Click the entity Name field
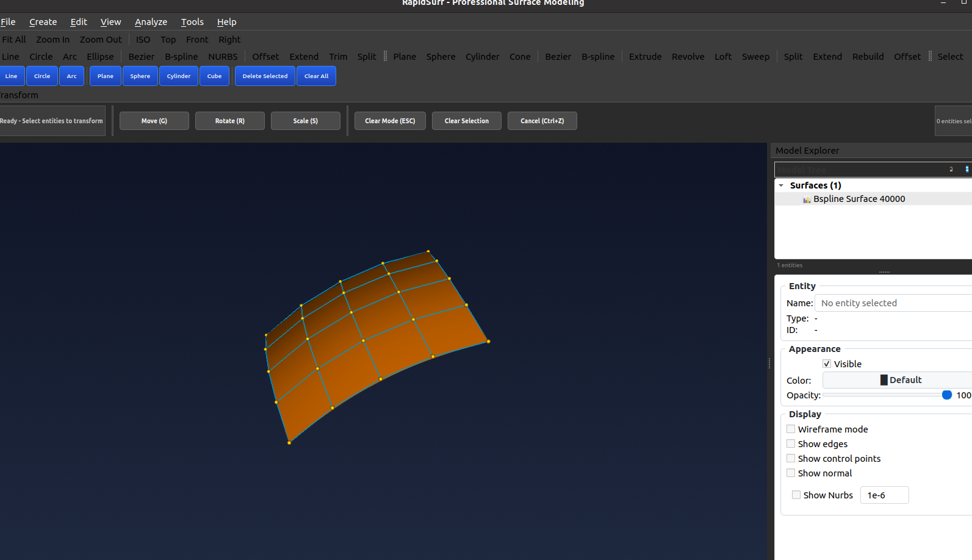Viewport: 972px width, 560px height. 893,303
